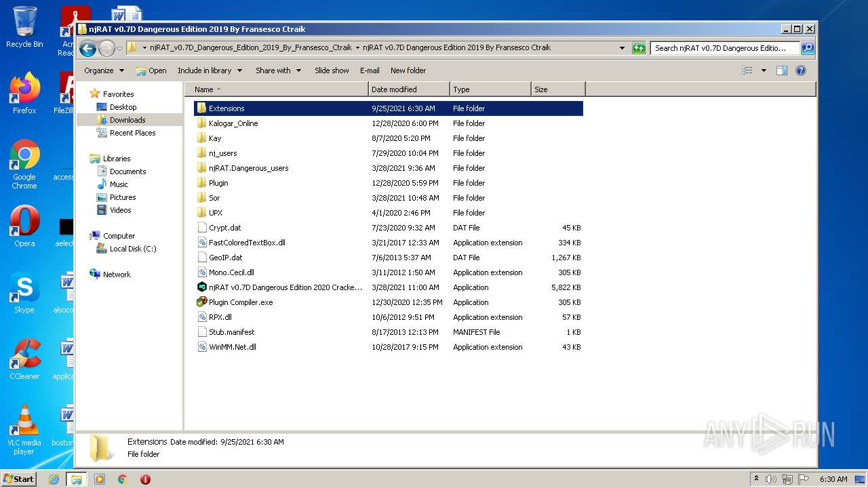This screenshot has height=488, width=868.
Task: Select Recent Places in the navigation pane
Action: pyautogui.click(x=132, y=133)
